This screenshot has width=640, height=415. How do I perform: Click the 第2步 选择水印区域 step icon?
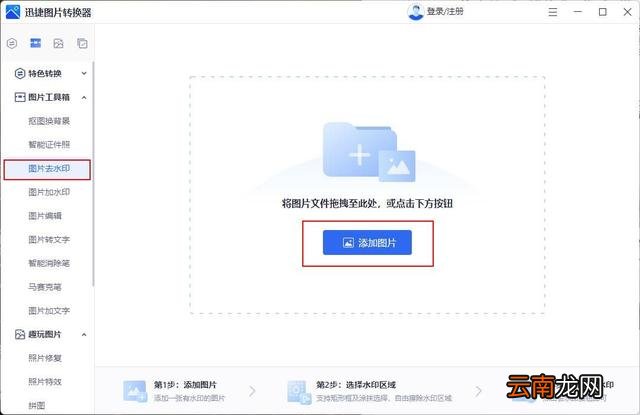click(299, 392)
